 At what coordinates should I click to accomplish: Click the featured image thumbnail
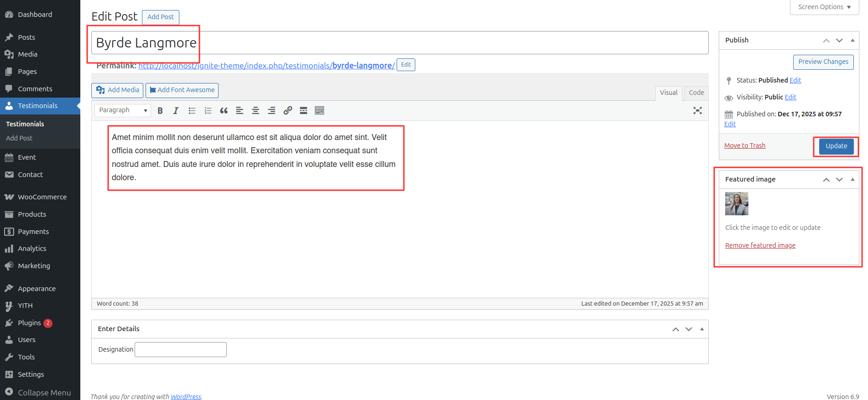737,203
